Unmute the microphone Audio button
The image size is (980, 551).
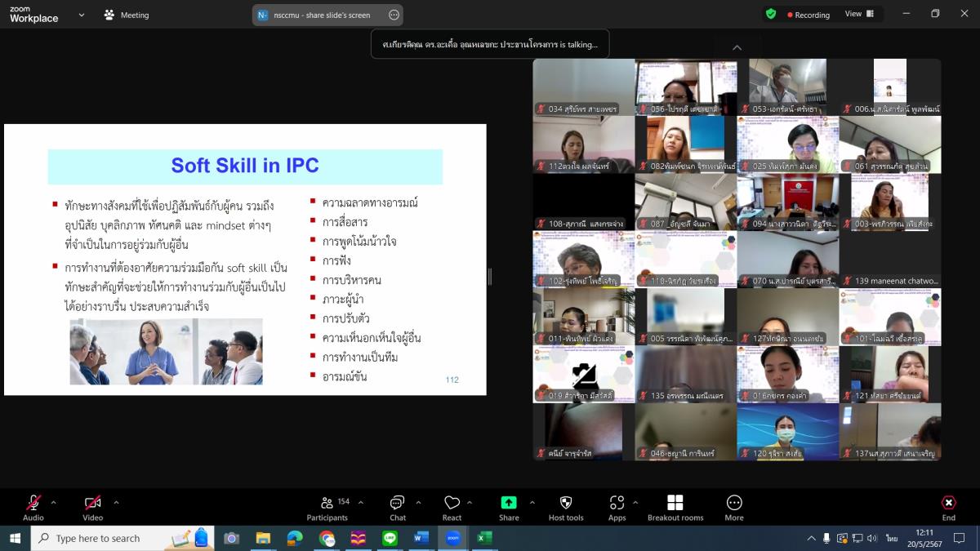click(33, 508)
